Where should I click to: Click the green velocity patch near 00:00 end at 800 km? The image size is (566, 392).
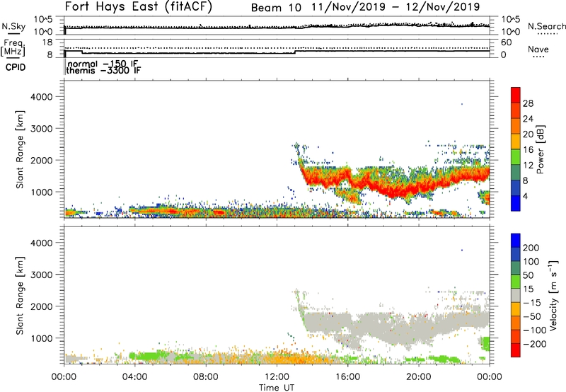click(485, 343)
